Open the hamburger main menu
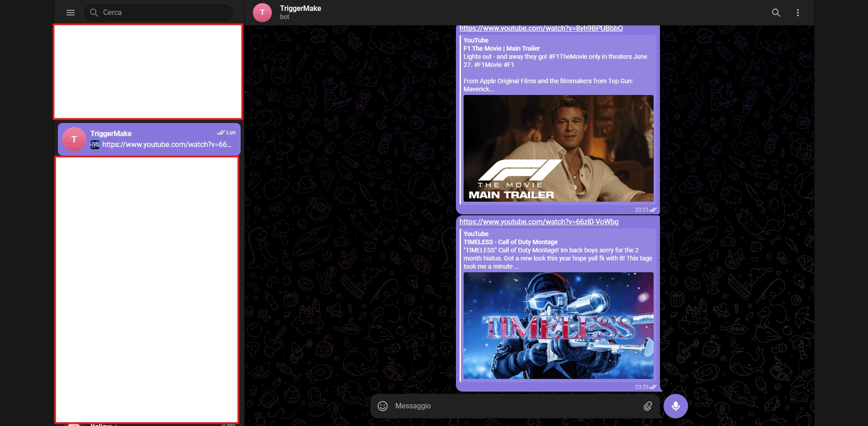This screenshot has width=868, height=426. [71, 13]
